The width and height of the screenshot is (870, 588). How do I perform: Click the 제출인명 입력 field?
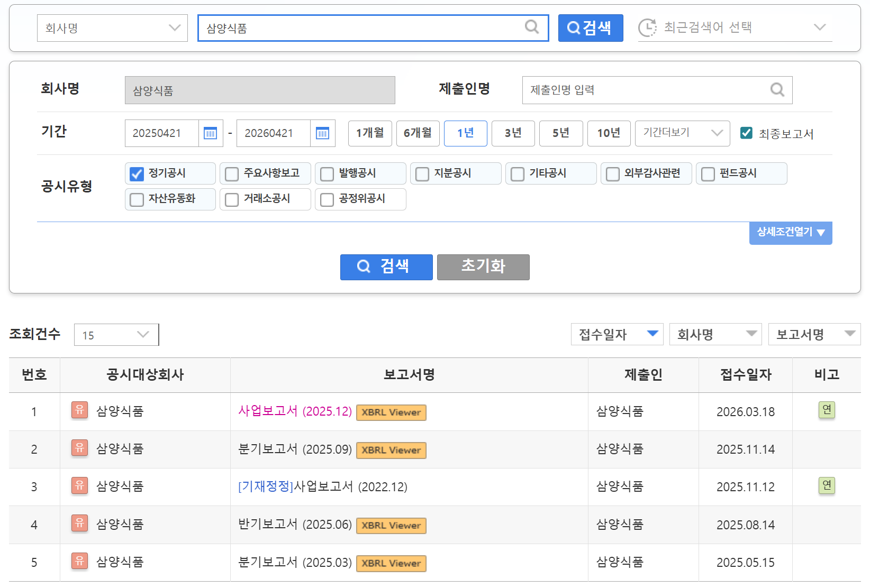tap(657, 90)
